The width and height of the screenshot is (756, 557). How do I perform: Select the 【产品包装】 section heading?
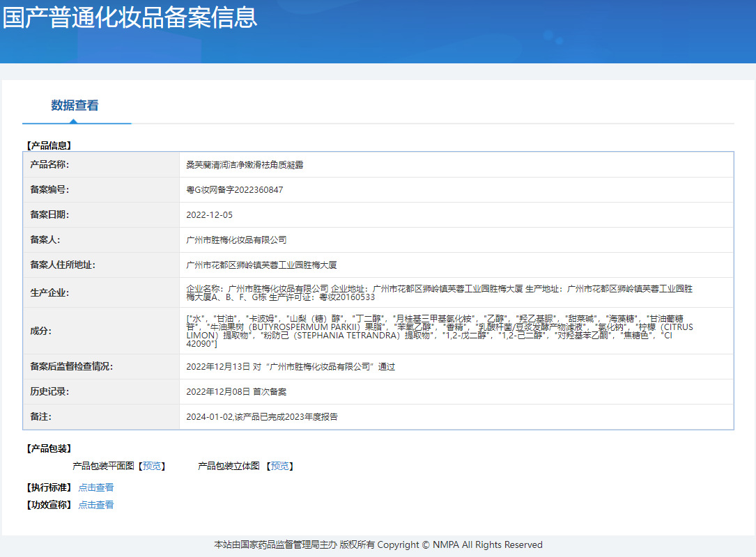coord(49,448)
